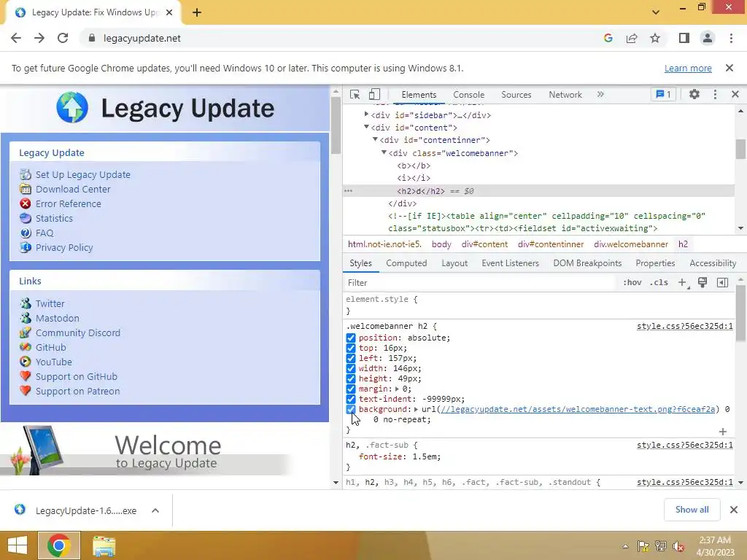The height and width of the screenshot is (560, 747).
Task: Toggle the :hov element state button
Action: pos(632,283)
